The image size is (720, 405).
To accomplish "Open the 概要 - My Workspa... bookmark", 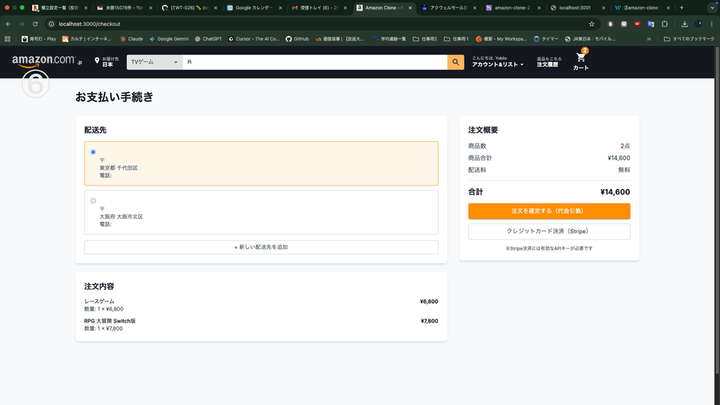I will tap(501, 39).
